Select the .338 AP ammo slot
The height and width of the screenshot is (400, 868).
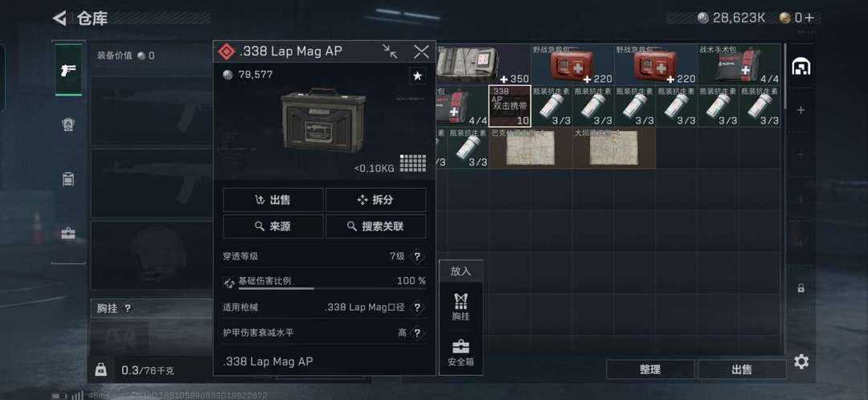point(510,106)
